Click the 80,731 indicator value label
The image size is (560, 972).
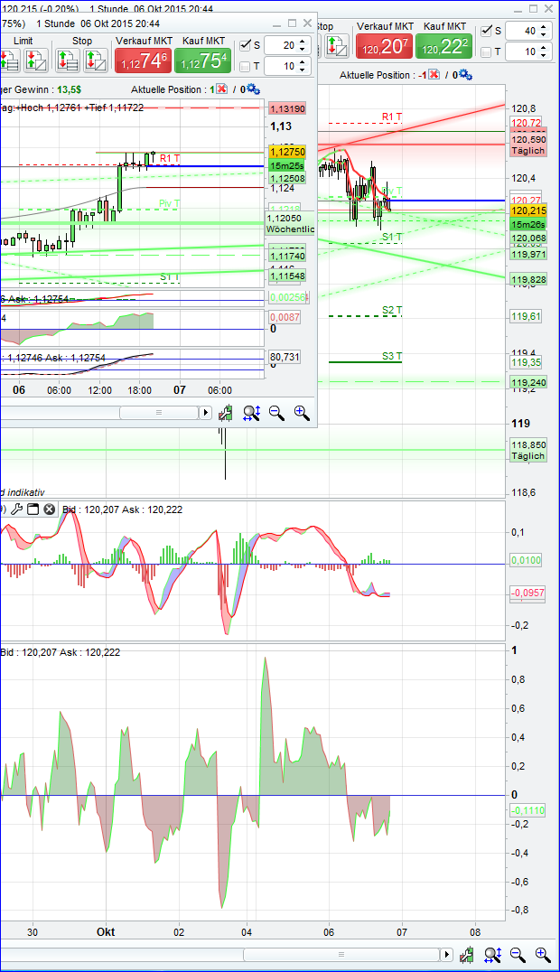(x=284, y=357)
